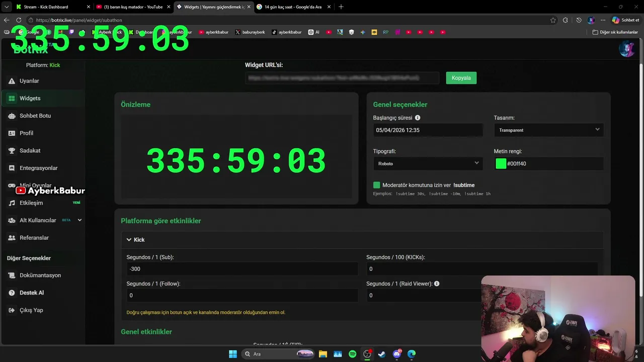Click the Alt Kullanıcılar people icon

pyautogui.click(x=12, y=220)
